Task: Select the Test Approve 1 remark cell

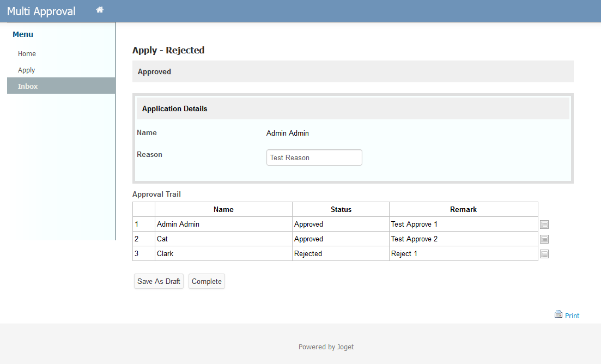Action: [414, 225]
